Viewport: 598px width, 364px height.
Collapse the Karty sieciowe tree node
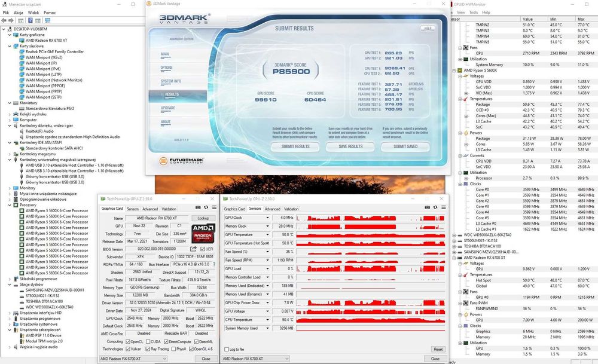(x=10, y=46)
